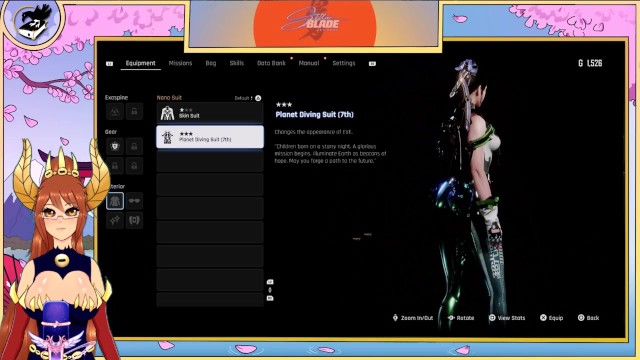Screen dimensions: 640x360
Task: Click the View Stats prompt
Action: (507, 318)
